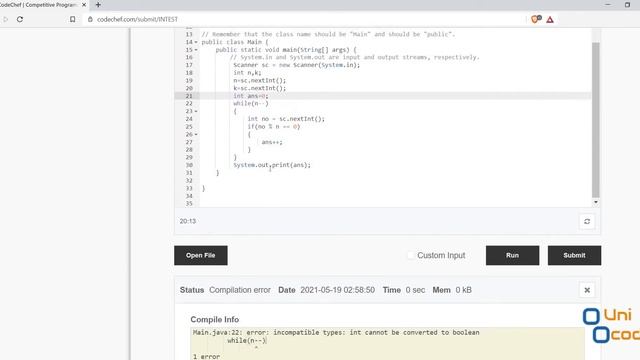The width and height of the screenshot is (640, 360).
Task: Click on the 'while(n--)' code line
Action: click(x=251, y=104)
